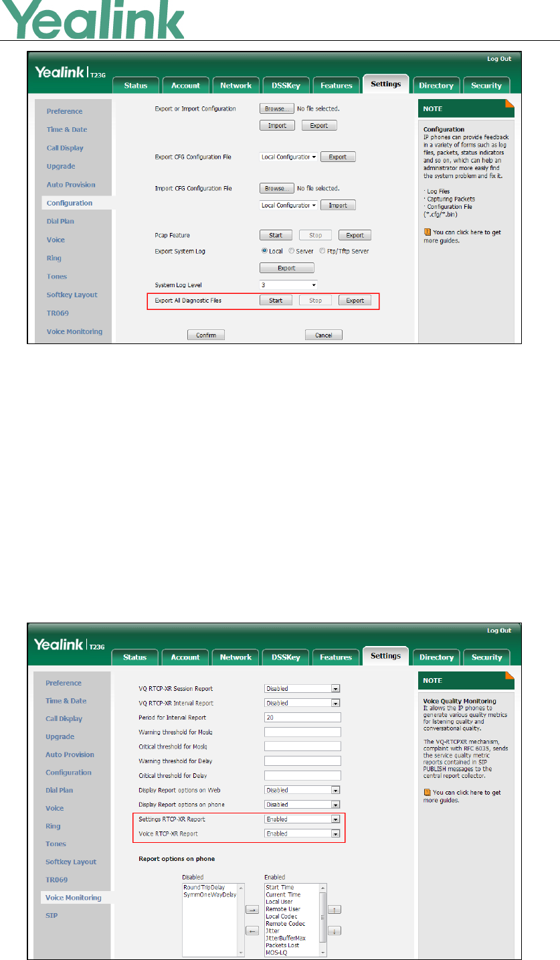This screenshot has height=960, width=560.
Task: Click Import button below Export or Import Configuration
Action: 276,126
